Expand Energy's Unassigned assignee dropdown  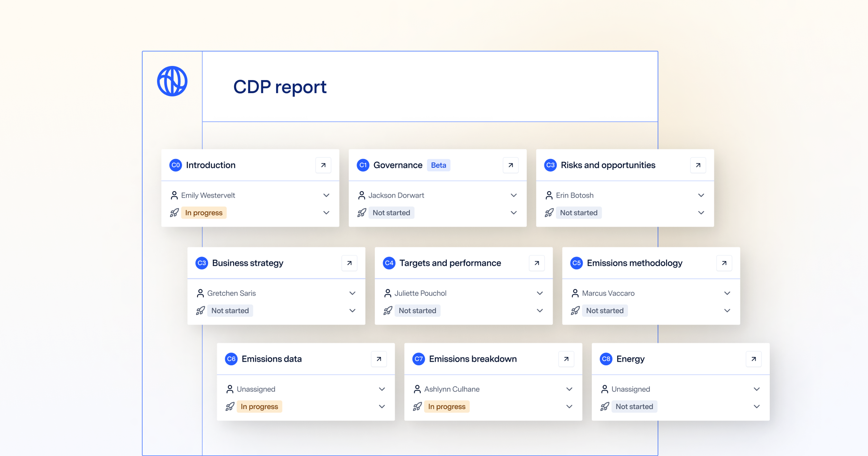click(x=757, y=389)
